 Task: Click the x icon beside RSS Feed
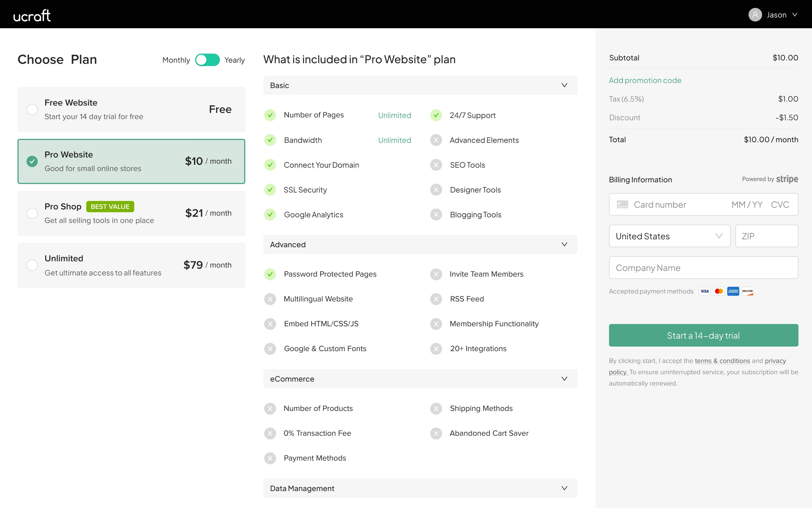[x=436, y=299]
